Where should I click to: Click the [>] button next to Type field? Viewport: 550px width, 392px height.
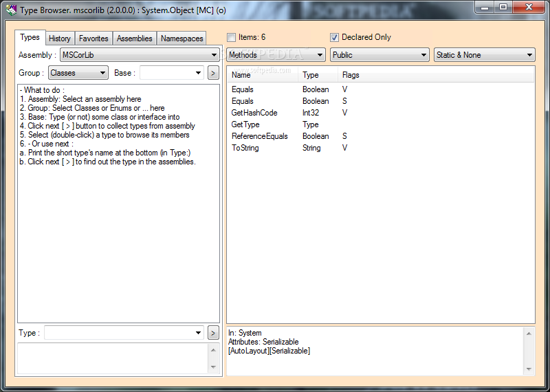pyautogui.click(x=213, y=333)
